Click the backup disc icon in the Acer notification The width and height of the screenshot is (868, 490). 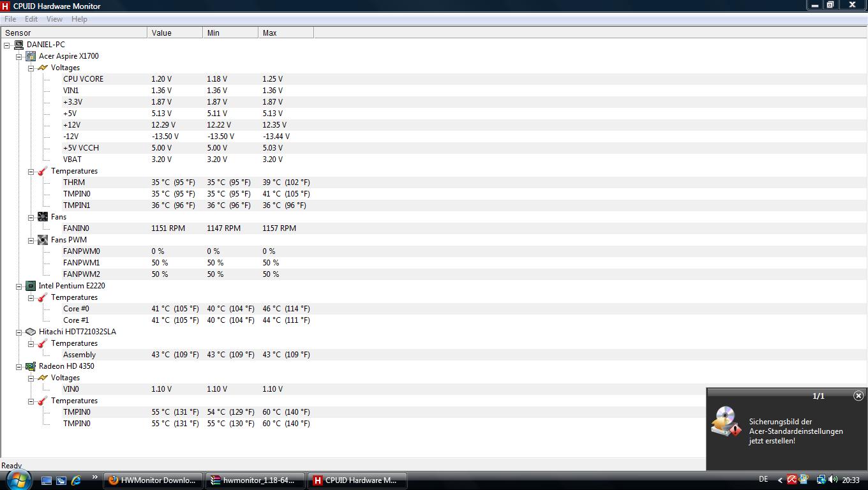(726, 422)
